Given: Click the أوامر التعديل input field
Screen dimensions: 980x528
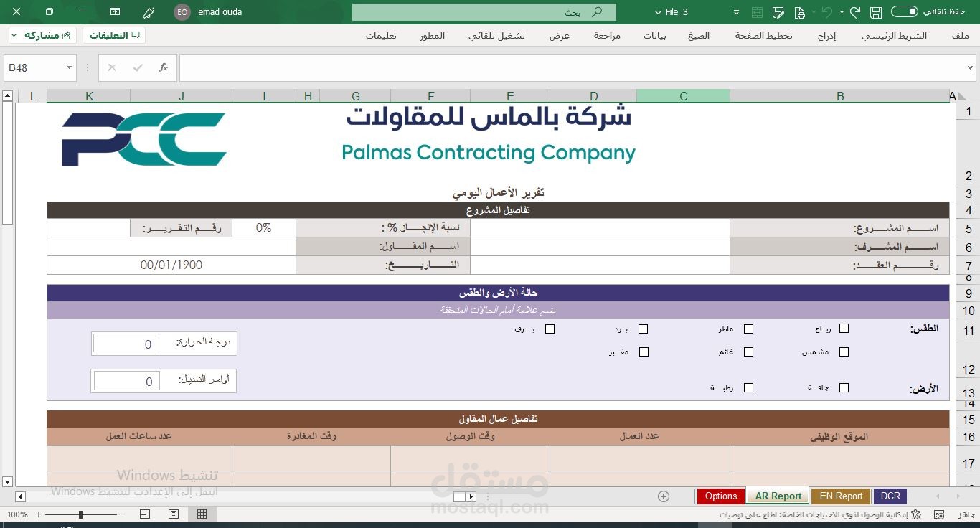Looking at the screenshot, I should pos(127,381).
